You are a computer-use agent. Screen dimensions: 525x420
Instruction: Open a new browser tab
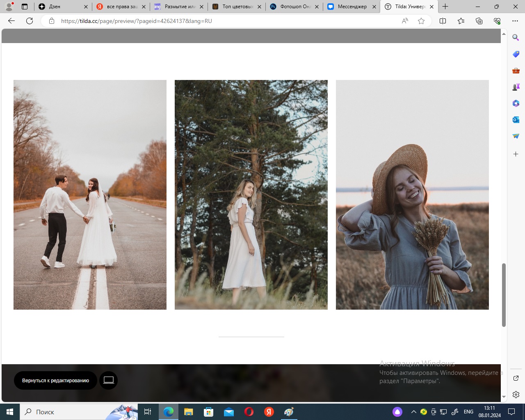tap(445, 7)
